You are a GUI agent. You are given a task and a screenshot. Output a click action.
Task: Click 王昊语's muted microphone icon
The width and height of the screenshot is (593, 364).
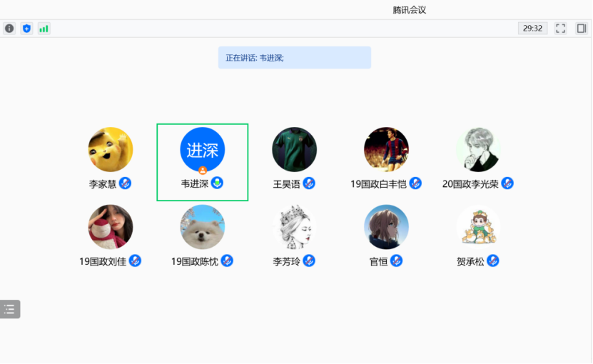click(309, 183)
